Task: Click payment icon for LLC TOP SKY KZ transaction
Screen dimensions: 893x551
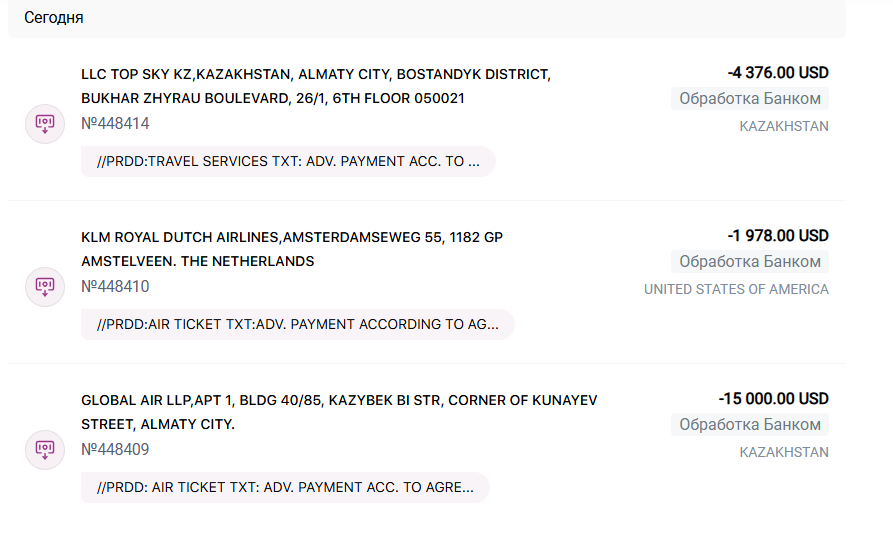Action: tap(44, 124)
